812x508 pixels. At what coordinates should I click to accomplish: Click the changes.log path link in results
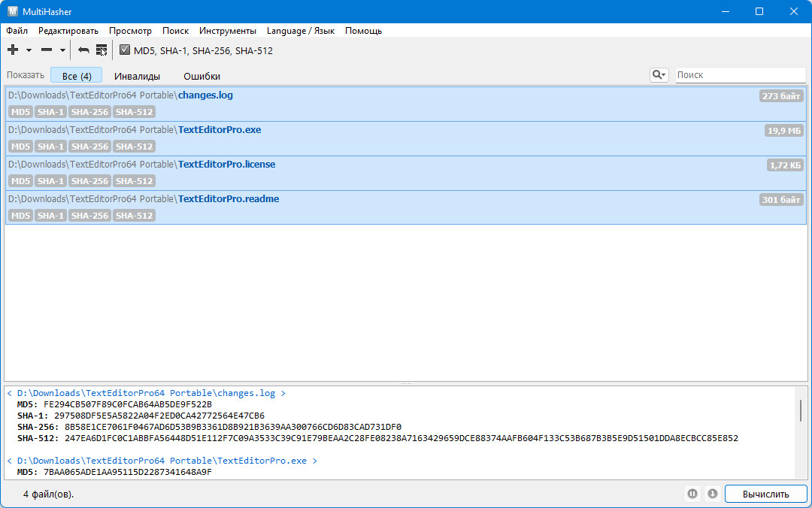tap(146, 393)
